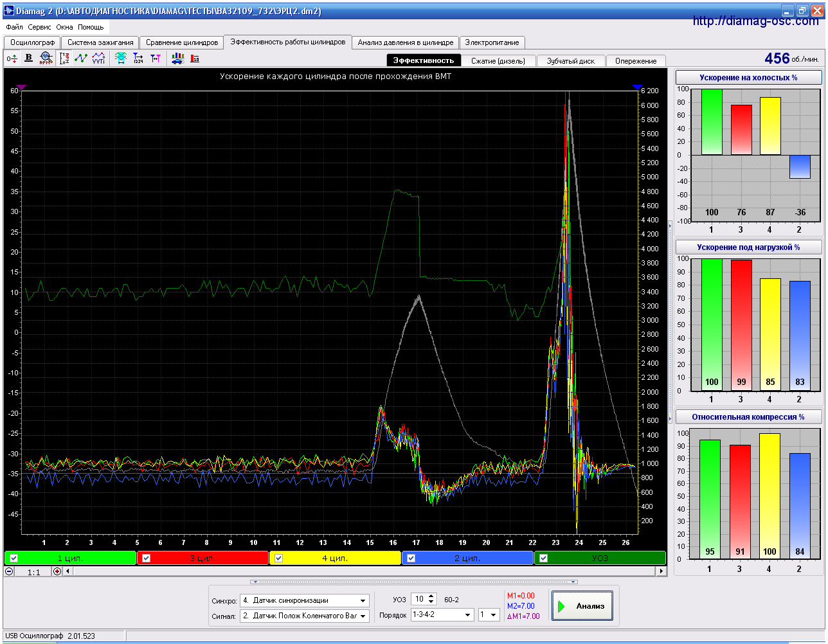Click the M2=7.00 marker value
The width and height of the screenshot is (828, 644).
click(521, 606)
